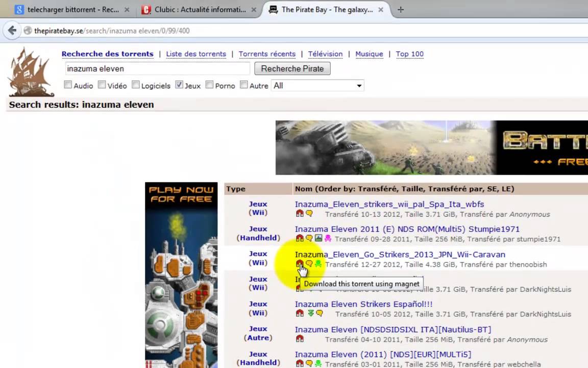
Task: Click green trusted skull icon on Wii-Caravan torrent
Action: (x=318, y=264)
